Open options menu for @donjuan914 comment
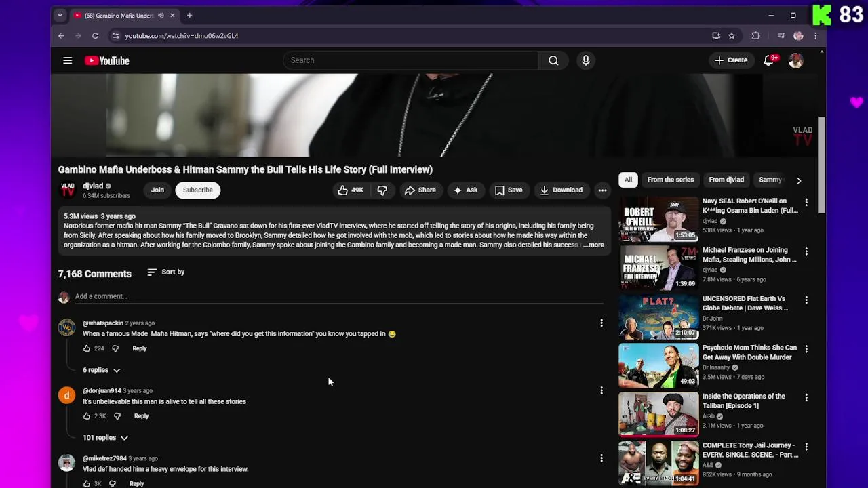The image size is (868, 488). [601, 390]
